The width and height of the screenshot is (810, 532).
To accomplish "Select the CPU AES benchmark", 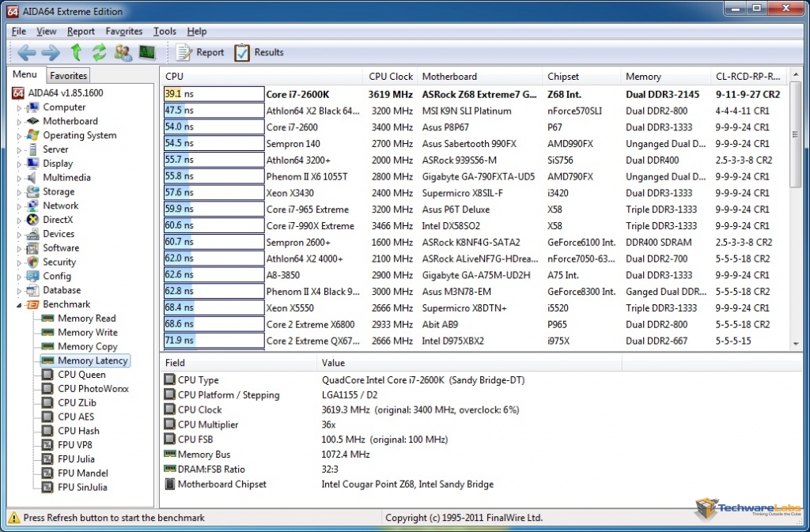I will [x=76, y=417].
